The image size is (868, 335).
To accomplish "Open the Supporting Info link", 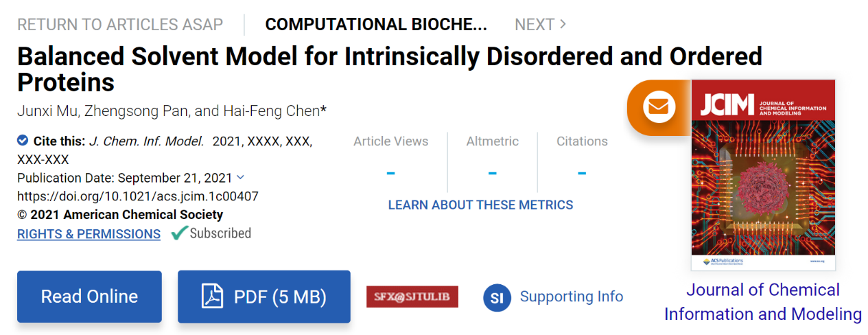I will point(571,297).
